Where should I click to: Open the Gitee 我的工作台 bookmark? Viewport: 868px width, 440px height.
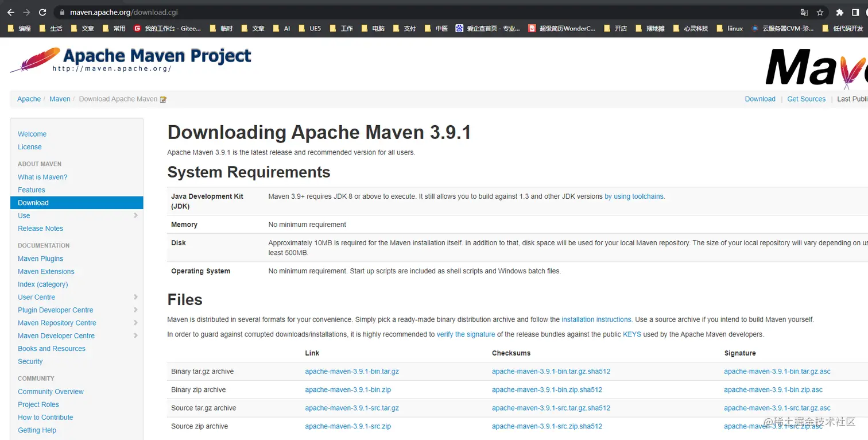168,28
